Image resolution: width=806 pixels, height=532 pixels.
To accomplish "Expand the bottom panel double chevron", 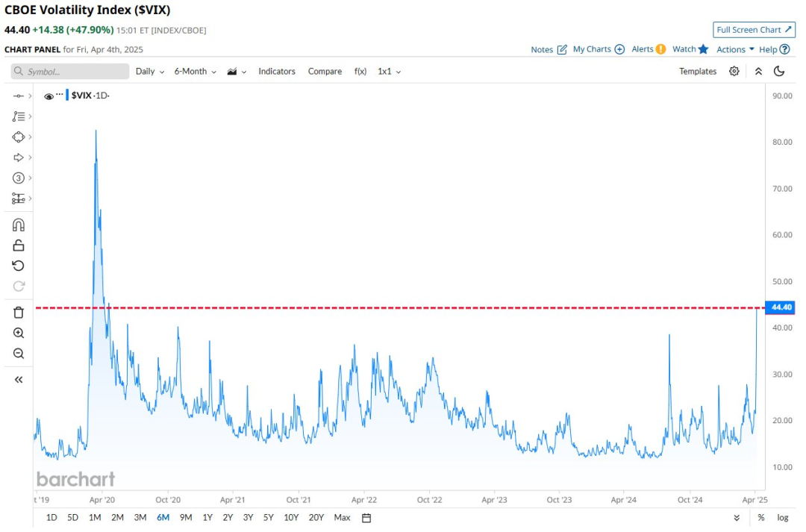I will tap(737, 518).
